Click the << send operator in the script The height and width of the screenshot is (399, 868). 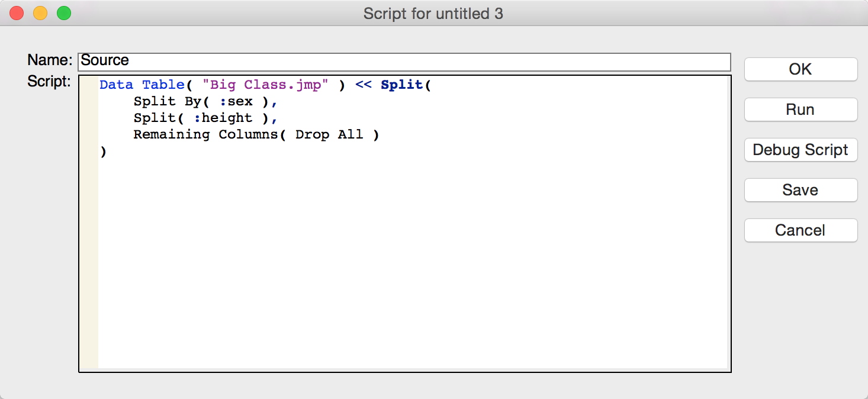point(362,85)
